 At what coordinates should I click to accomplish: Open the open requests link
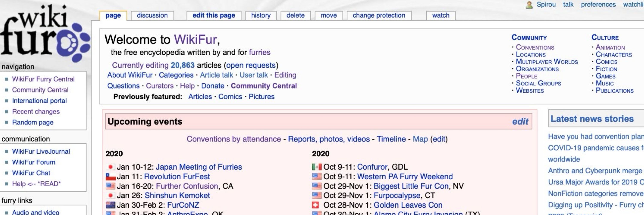(x=251, y=65)
